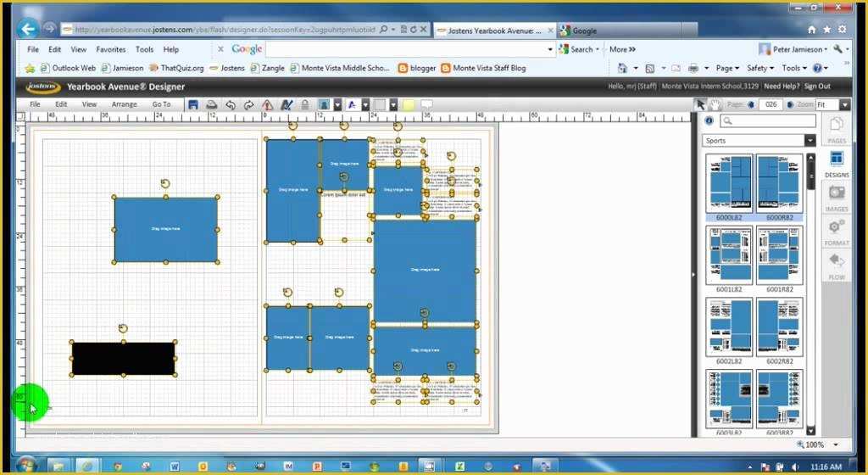This screenshot has height=475, width=868.
Task: Click the speech bubble comment icon
Action: [x=426, y=104]
